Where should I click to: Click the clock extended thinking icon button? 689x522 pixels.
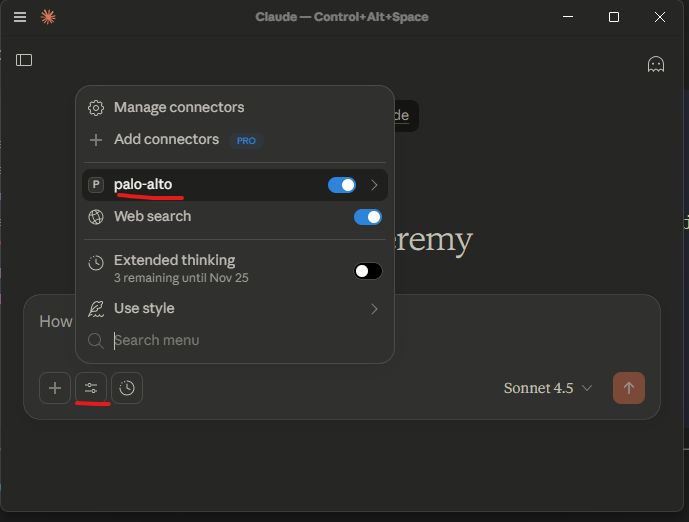tap(127, 388)
